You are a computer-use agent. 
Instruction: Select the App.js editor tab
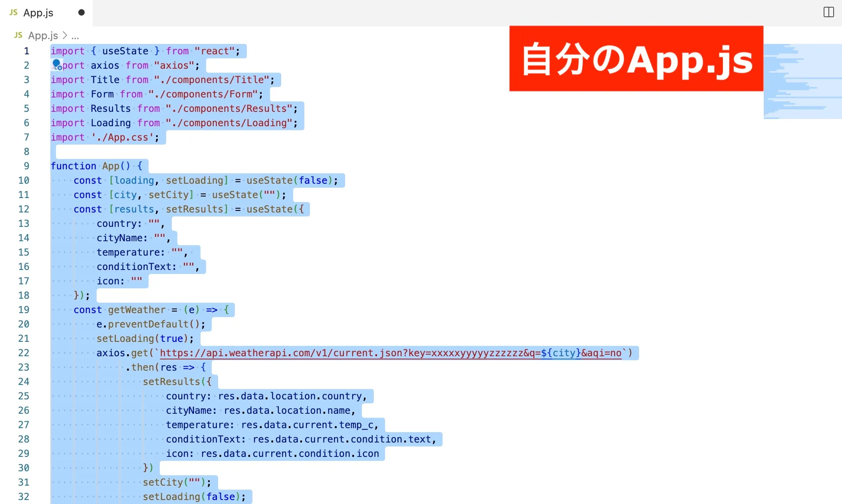pyautogui.click(x=46, y=13)
